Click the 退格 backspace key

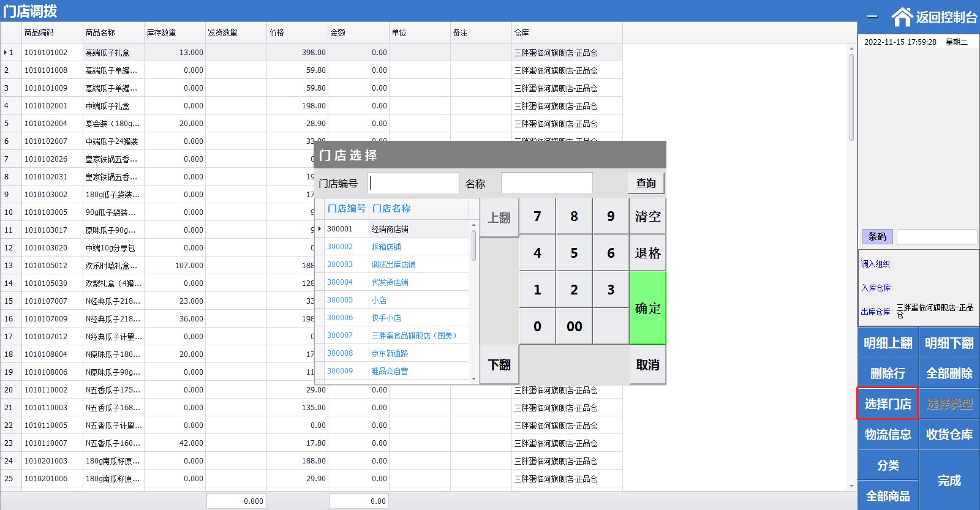647,253
